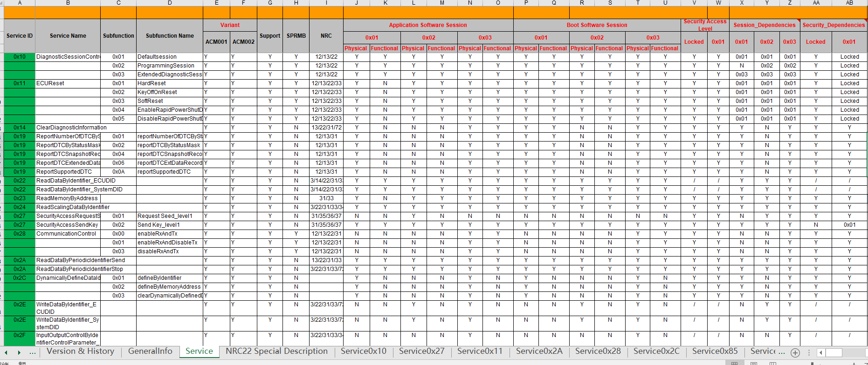Click the "31/33" NRC cell
The height and width of the screenshot is (365, 868).
click(326, 198)
